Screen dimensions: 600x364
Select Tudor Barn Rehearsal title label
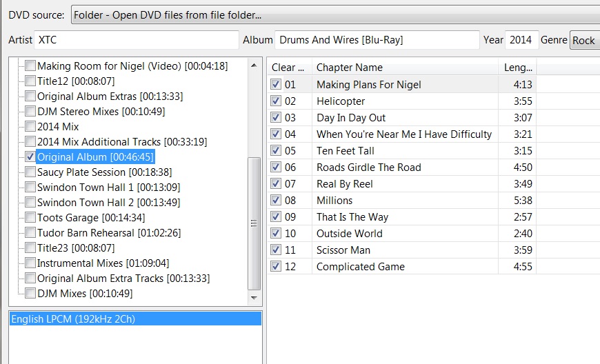(x=109, y=233)
